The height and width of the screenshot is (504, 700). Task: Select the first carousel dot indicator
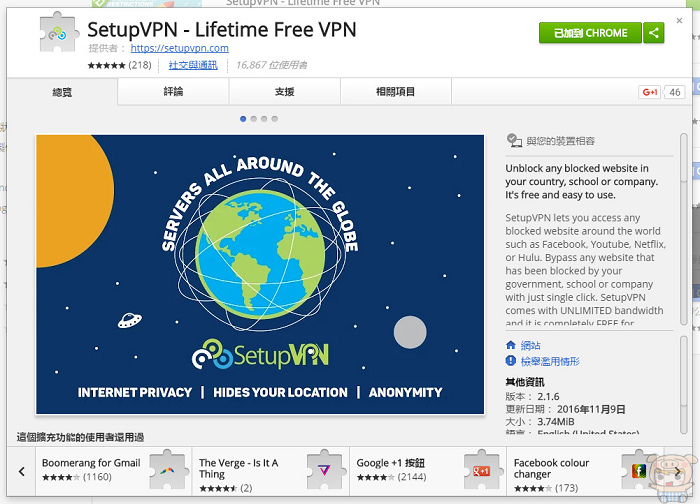243,119
